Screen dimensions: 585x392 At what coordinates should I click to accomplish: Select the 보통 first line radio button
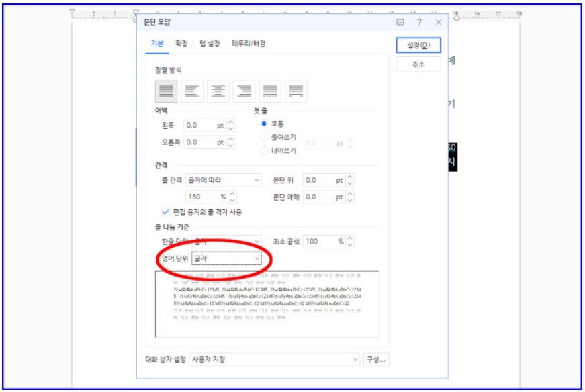(264, 124)
